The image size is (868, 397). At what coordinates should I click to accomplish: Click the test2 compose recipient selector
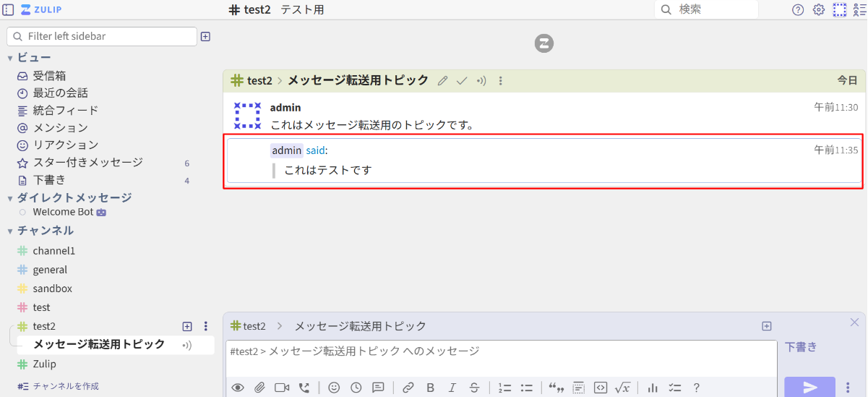coord(249,326)
